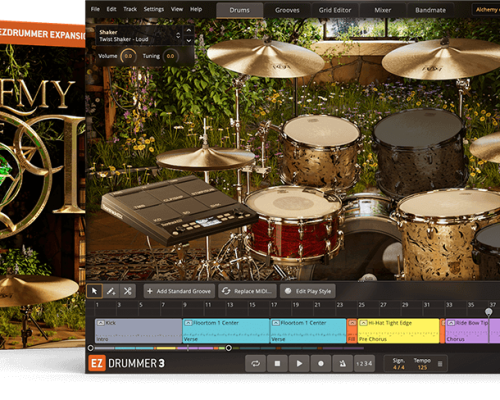Open the Alchemy library dropdown

click(486, 10)
